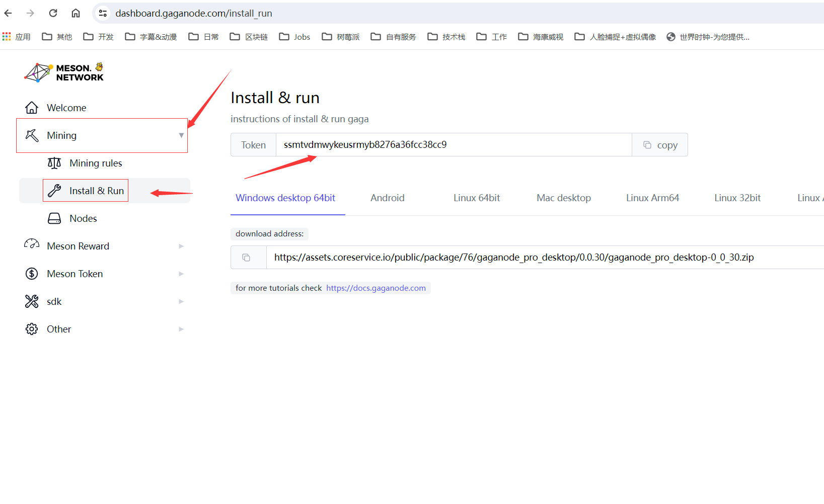Click the Token value field
824x504 pixels.
(454, 145)
